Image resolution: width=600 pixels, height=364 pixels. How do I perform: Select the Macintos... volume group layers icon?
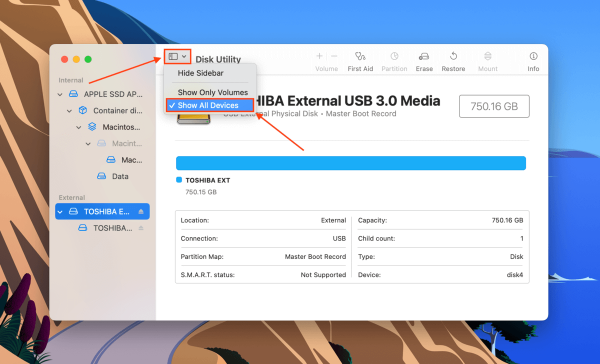point(92,127)
